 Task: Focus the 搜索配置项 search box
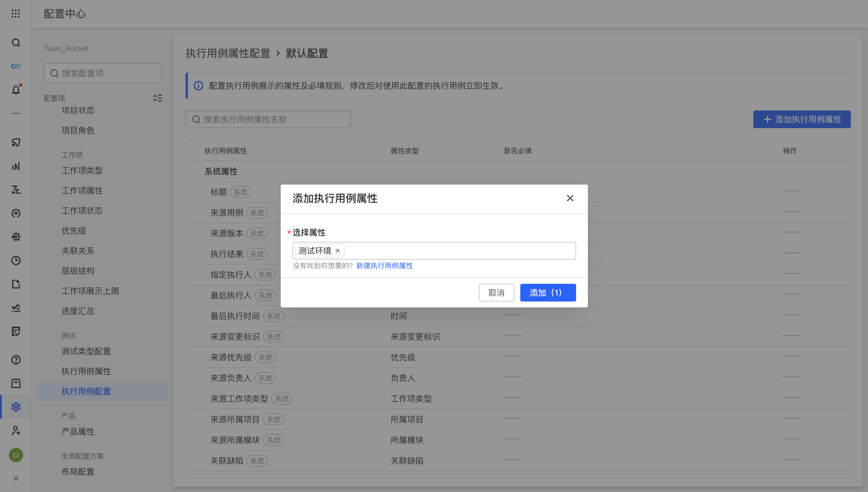pyautogui.click(x=103, y=73)
